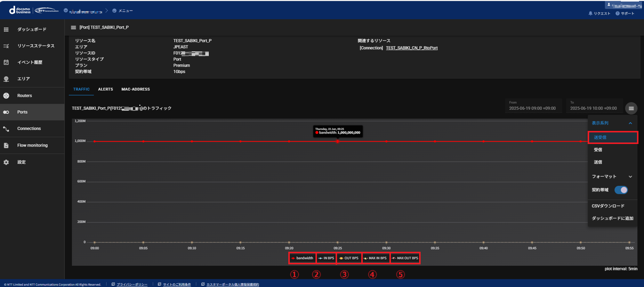Open the chart hamburger menu button
This screenshot has height=287, width=644.
[x=631, y=108]
